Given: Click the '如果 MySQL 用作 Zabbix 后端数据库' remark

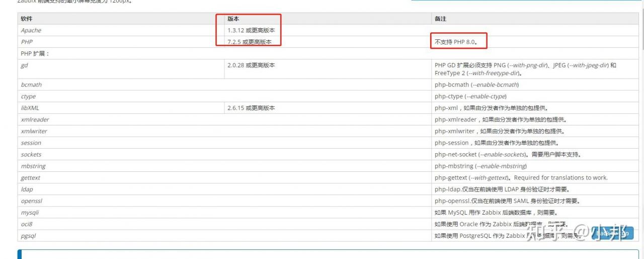Looking at the screenshot, I should [x=496, y=212].
